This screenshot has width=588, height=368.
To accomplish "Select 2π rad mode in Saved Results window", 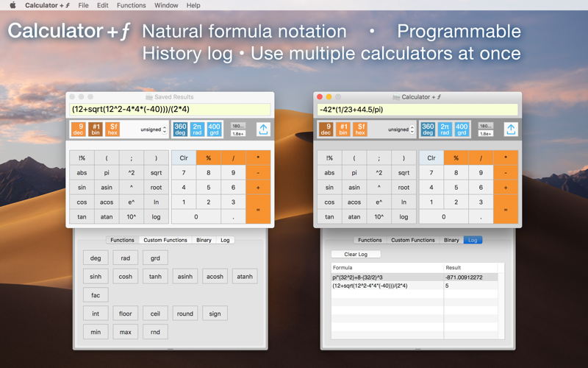I will click(x=197, y=130).
